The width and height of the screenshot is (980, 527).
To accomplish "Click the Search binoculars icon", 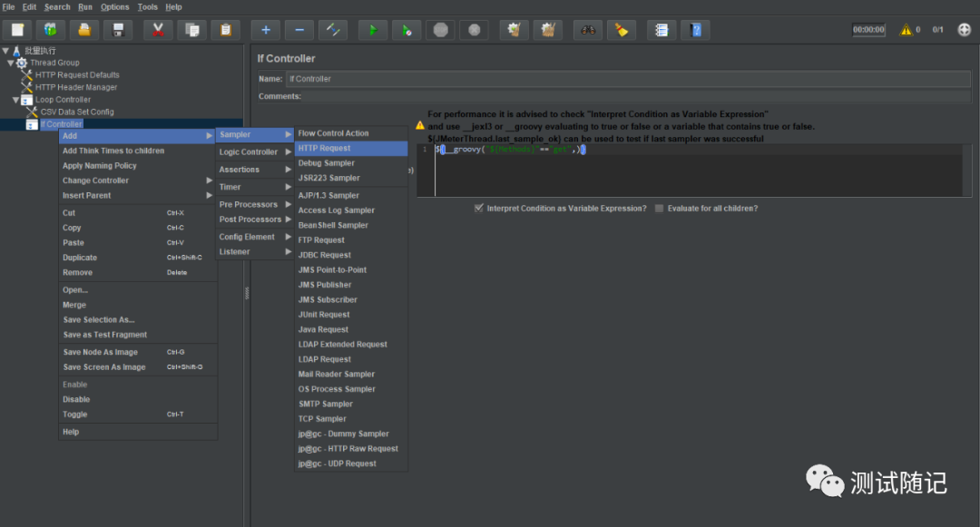I will (x=588, y=30).
